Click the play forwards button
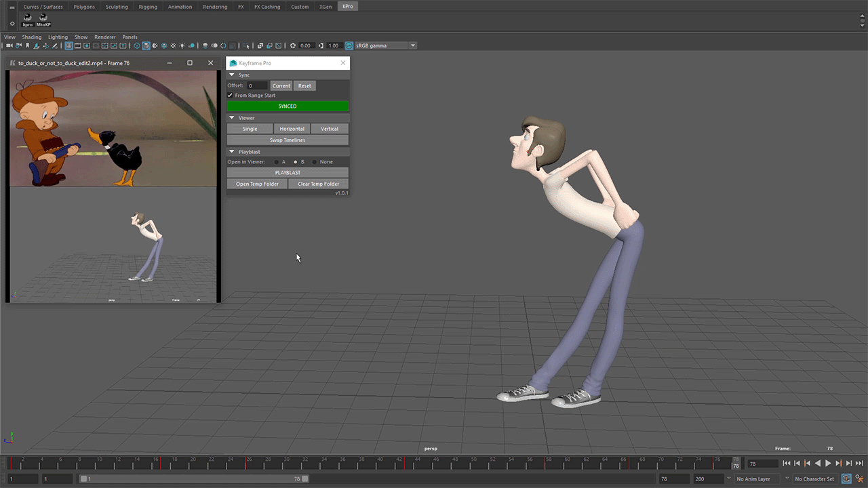The width and height of the screenshot is (868, 488). tap(828, 464)
